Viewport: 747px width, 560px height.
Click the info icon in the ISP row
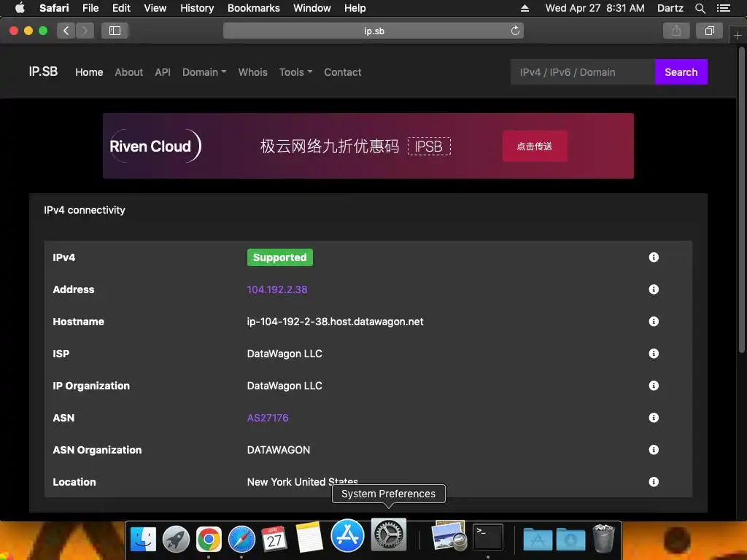654,354
